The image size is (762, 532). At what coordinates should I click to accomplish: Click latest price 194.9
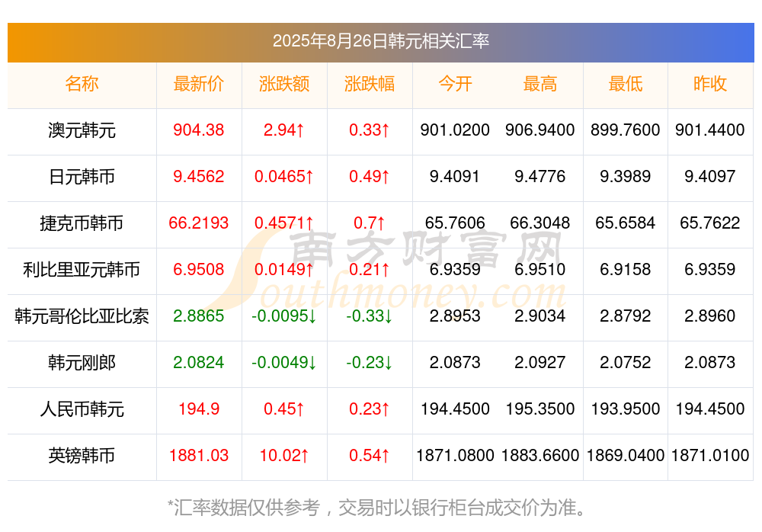coord(199,409)
